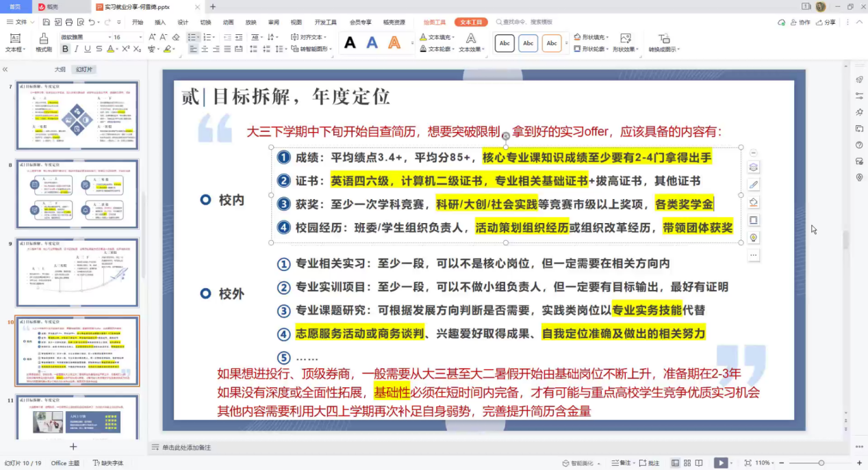The image size is (868, 470).
Task: Click the undo arrow icon
Action: pyautogui.click(x=91, y=23)
